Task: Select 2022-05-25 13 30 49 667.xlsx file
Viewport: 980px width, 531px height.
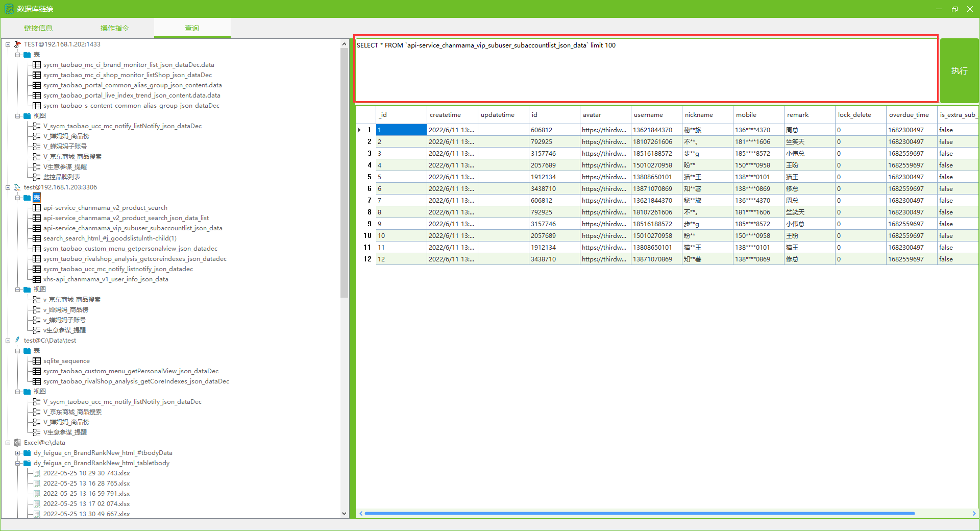Action: tap(86, 514)
